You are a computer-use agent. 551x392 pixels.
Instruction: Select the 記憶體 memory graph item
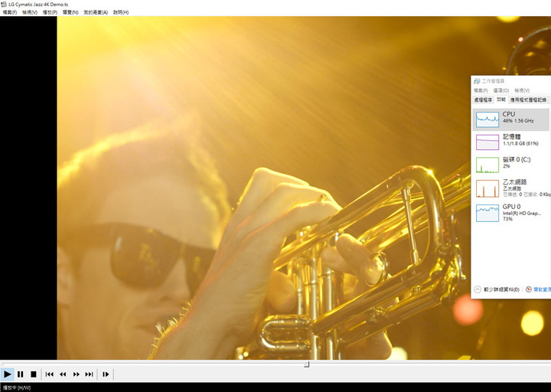point(510,141)
